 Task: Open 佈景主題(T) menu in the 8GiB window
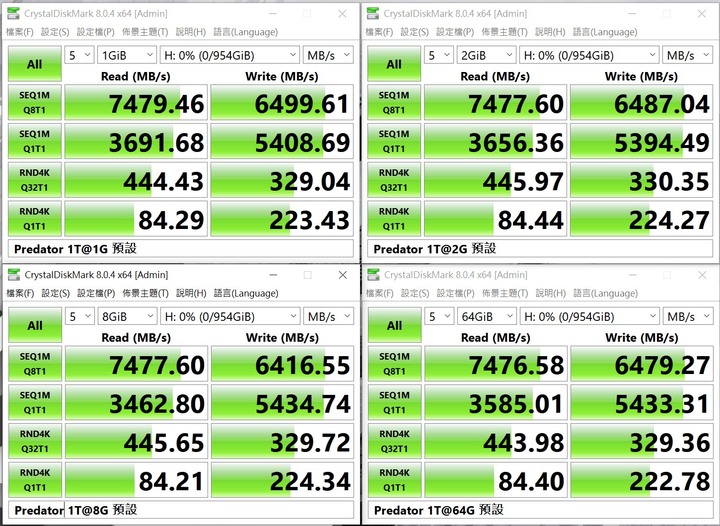point(146,293)
